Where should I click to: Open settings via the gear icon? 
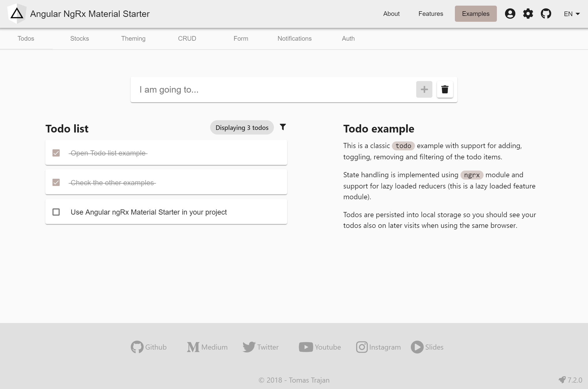pyautogui.click(x=528, y=14)
